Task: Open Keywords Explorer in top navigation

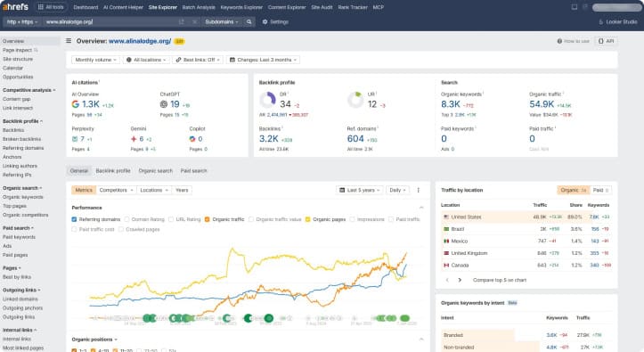Action: [x=241, y=7]
